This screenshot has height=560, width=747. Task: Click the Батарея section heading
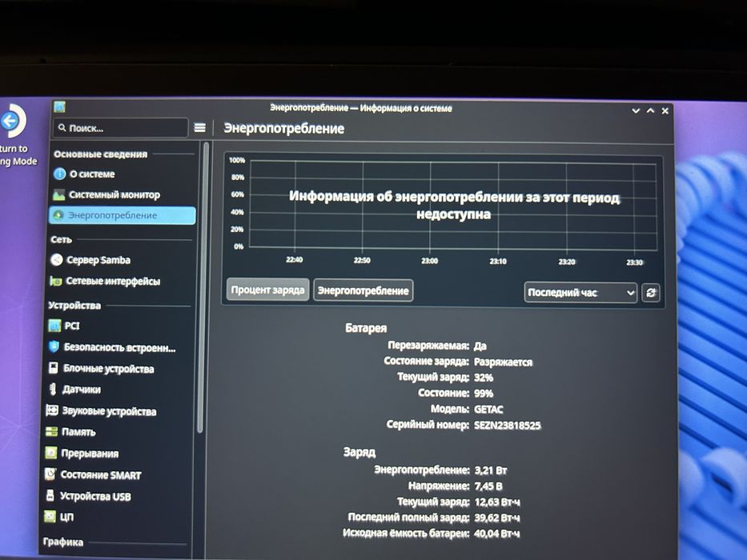pyautogui.click(x=366, y=328)
